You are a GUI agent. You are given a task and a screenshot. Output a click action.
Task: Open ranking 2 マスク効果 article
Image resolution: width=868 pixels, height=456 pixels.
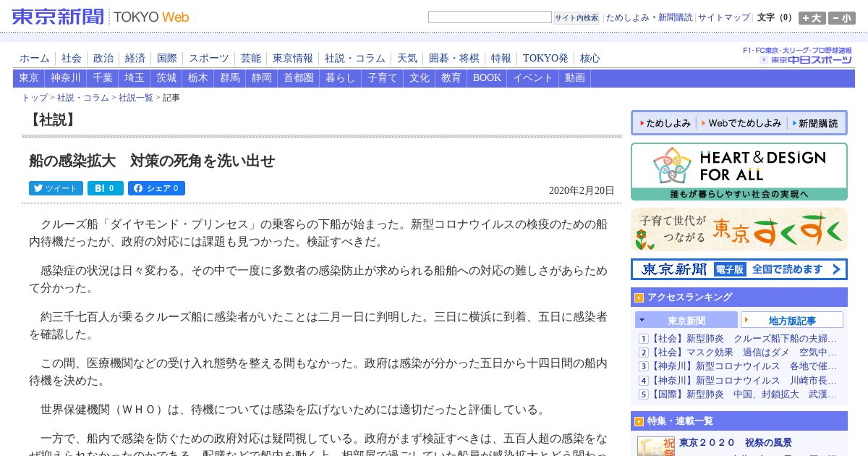coord(744,352)
